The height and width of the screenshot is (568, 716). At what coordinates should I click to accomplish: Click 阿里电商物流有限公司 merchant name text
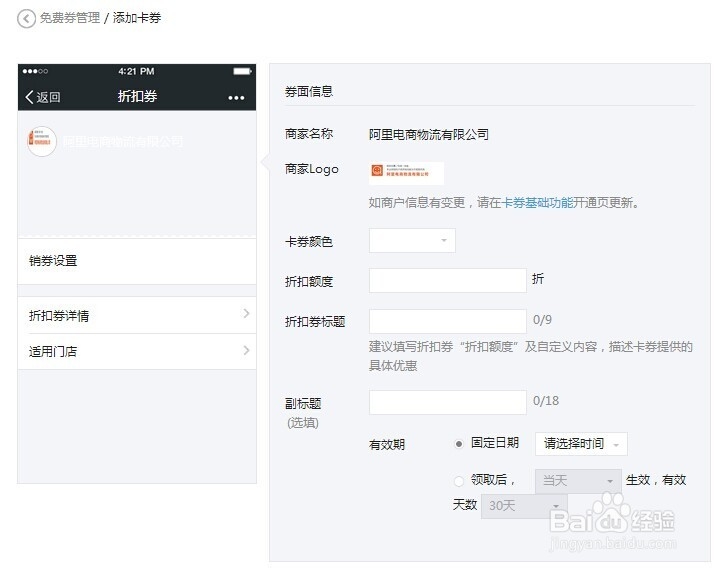(x=429, y=135)
